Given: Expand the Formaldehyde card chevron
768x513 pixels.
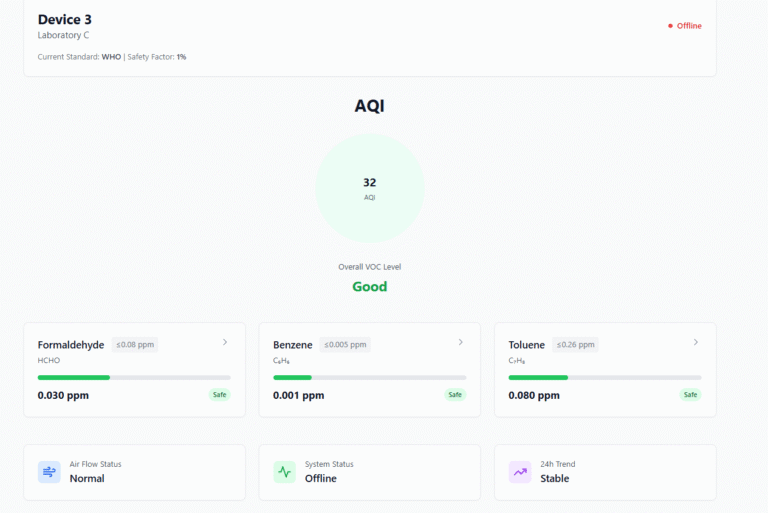Looking at the screenshot, I should pyautogui.click(x=225, y=342).
